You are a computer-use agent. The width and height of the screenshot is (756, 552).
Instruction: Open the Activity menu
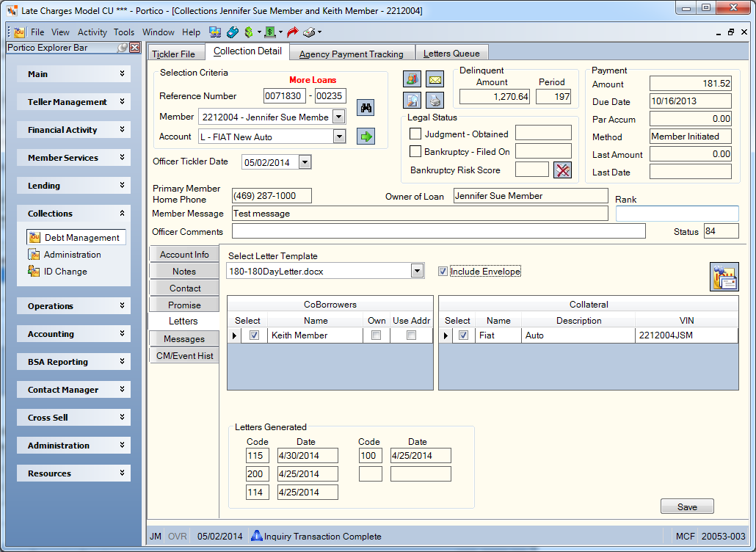(92, 32)
